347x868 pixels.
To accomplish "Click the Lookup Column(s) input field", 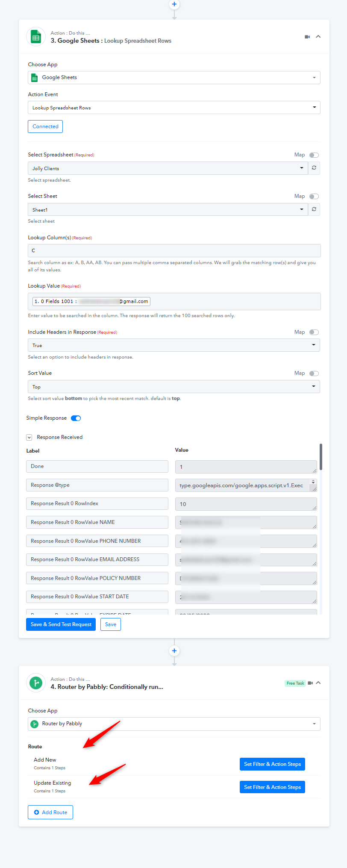I will (174, 250).
